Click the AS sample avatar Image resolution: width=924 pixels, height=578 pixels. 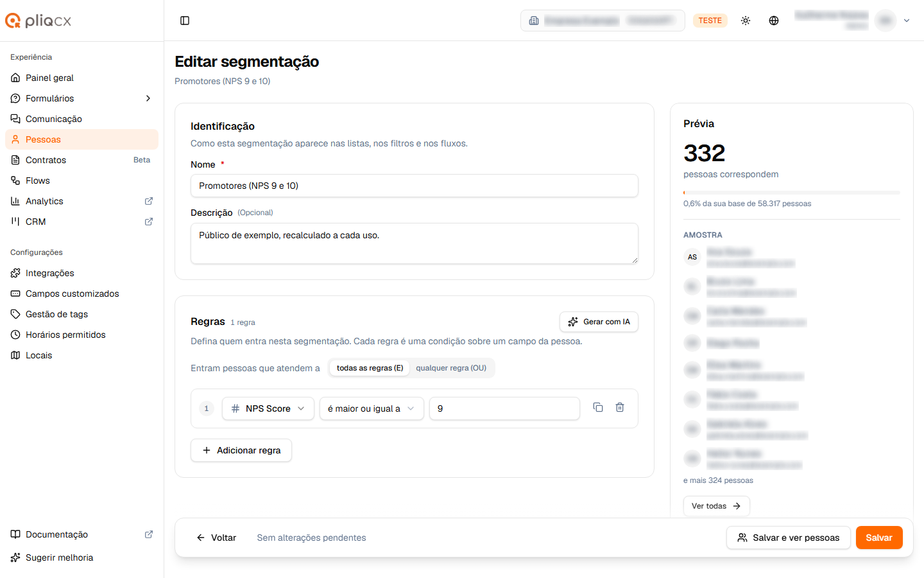(692, 257)
